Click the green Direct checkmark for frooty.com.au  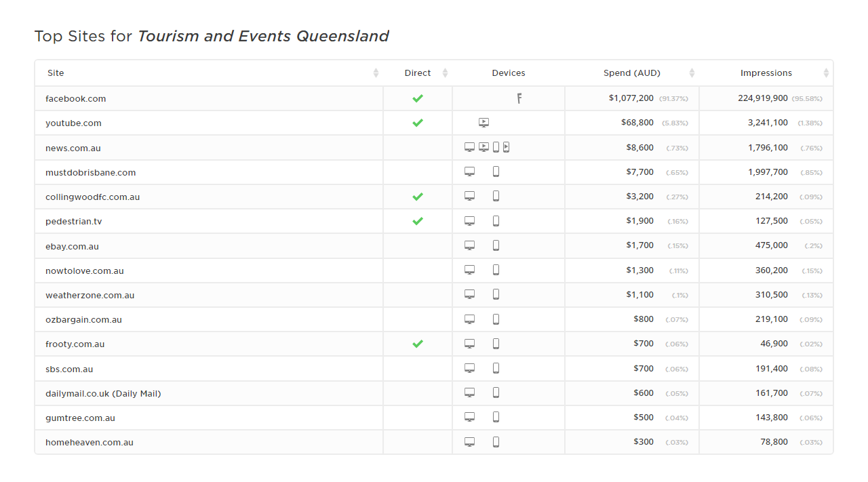coord(418,344)
